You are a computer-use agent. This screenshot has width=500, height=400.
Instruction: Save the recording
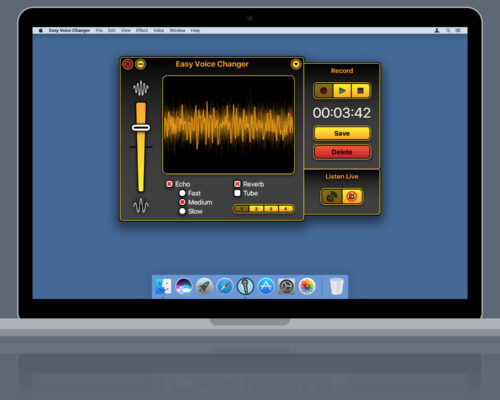tap(342, 133)
